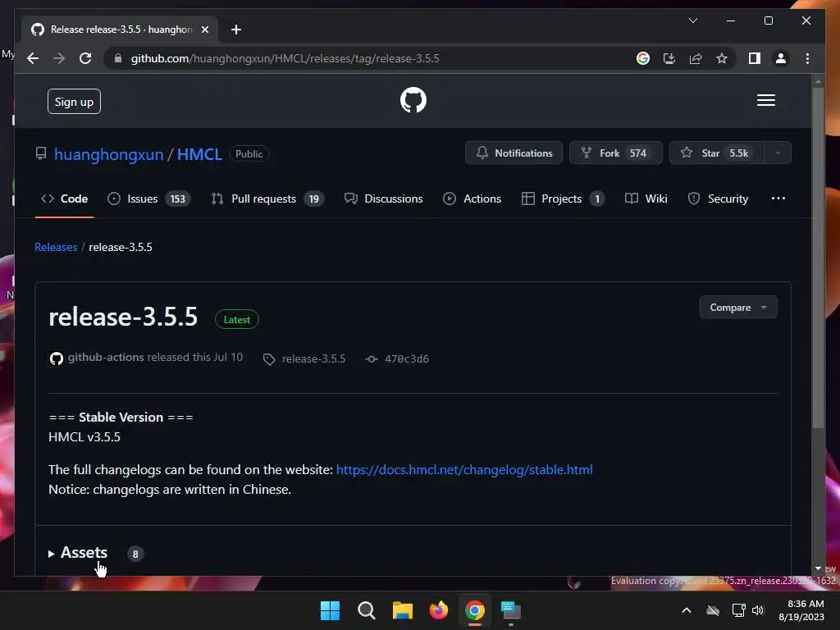The width and height of the screenshot is (840, 630).
Task: Expand the Assets section
Action: coord(78,553)
